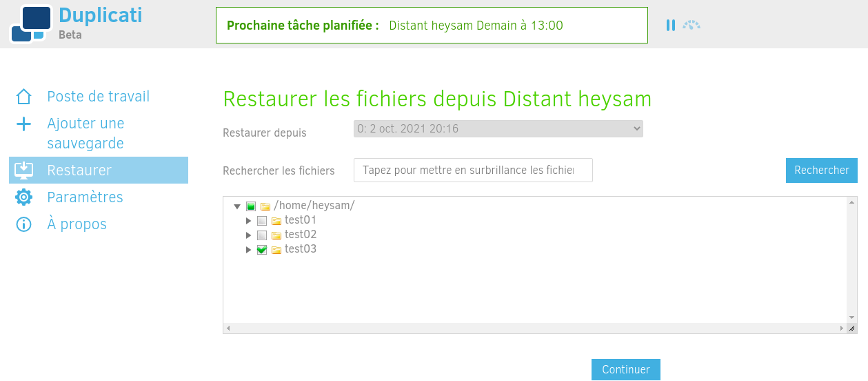Open the Restaurer depuis version dropdown
Viewport: 868px width, 381px height.
(498, 128)
